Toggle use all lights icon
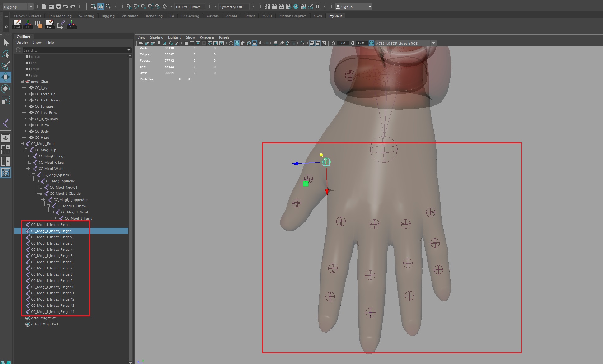Screen dimensions: 603x364 click(x=260, y=43)
